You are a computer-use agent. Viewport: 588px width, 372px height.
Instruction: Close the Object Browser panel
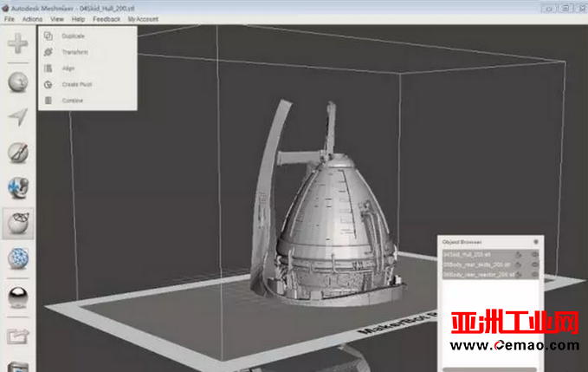536,242
